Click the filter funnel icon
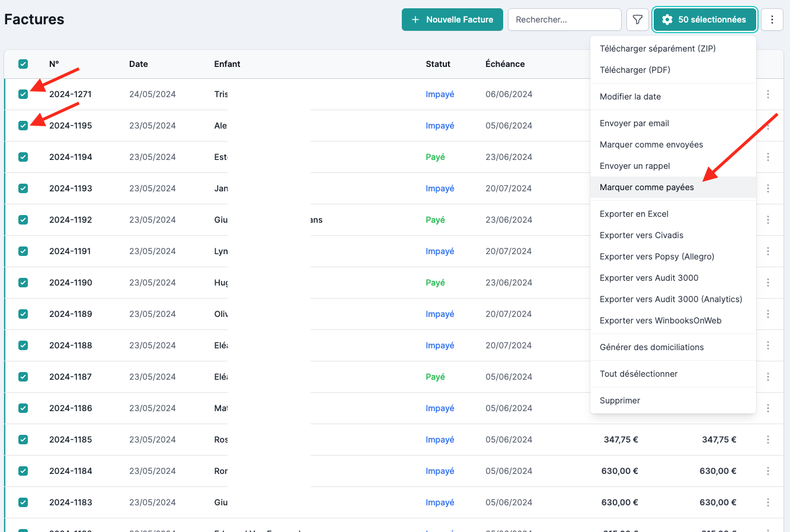The width and height of the screenshot is (790, 532). 637,20
